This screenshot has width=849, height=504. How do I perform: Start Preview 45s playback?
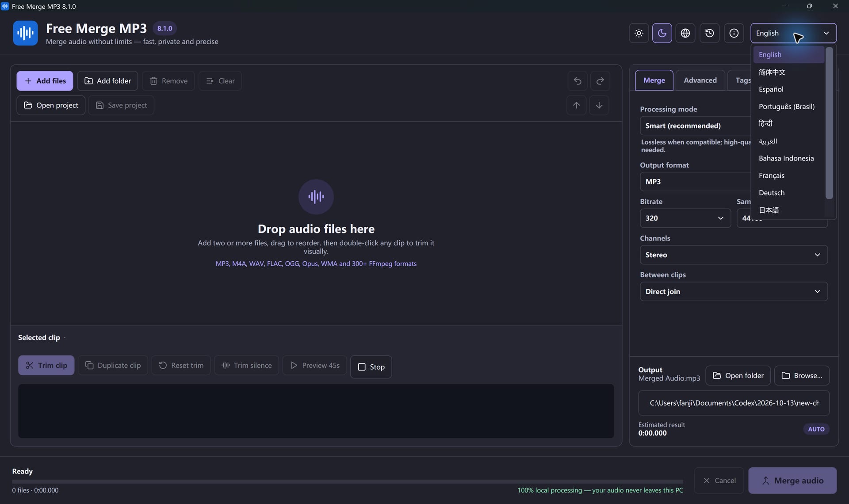(314, 365)
